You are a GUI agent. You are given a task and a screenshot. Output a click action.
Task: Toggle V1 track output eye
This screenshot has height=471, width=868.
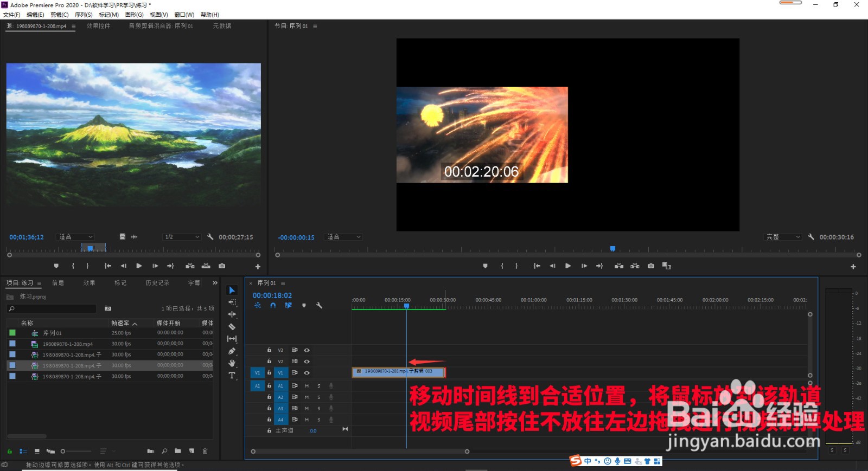click(x=307, y=373)
